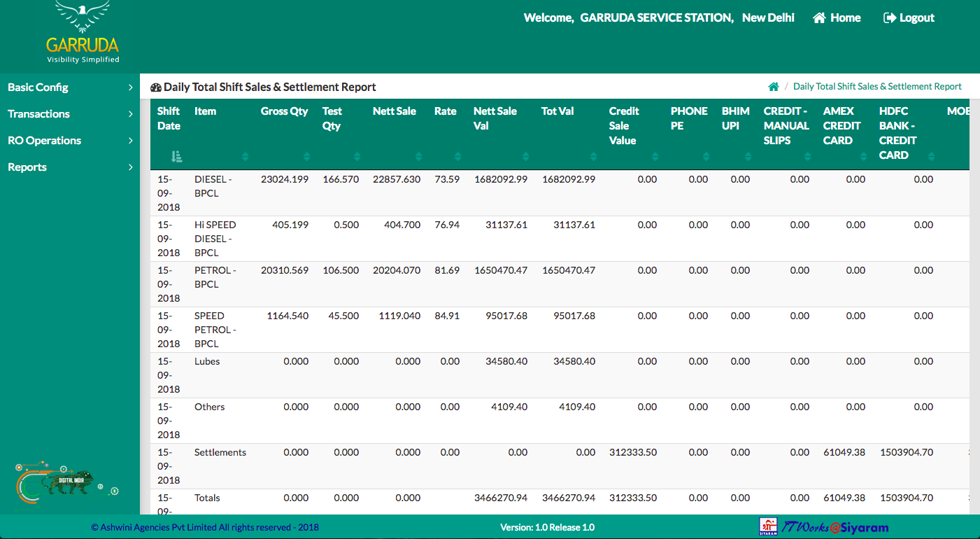Sort the BHIM UPI column
Viewport: 980px width, 539px height.
tap(748, 156)
